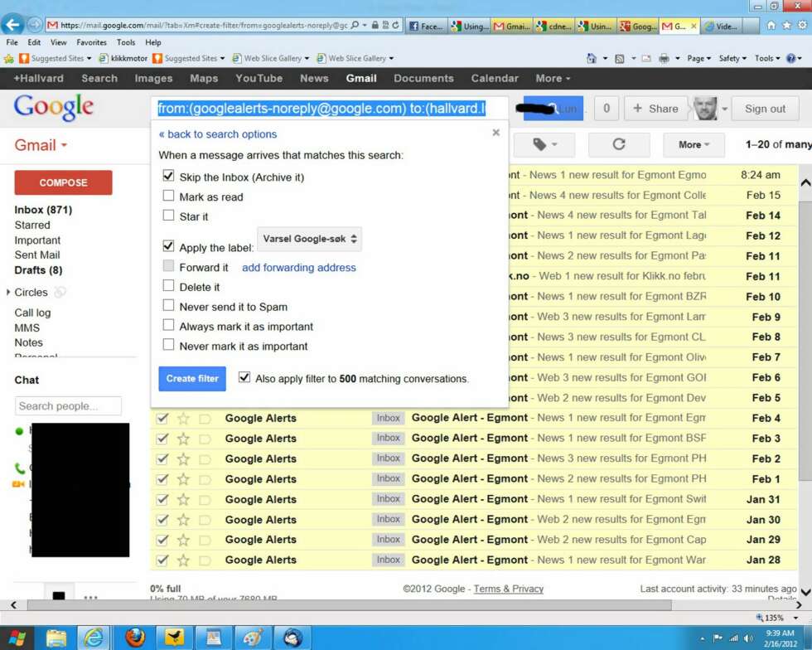The image size is (812, 650).
Task: Toggle Also apply filter to matching conversations
Action: click(244, 377)
